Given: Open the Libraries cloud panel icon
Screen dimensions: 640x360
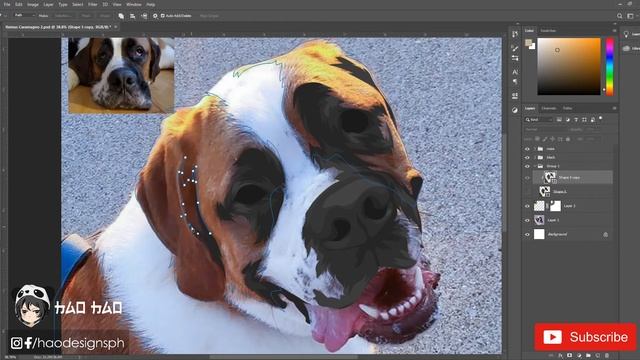Looking at the screenshot, I should point(627,49).
